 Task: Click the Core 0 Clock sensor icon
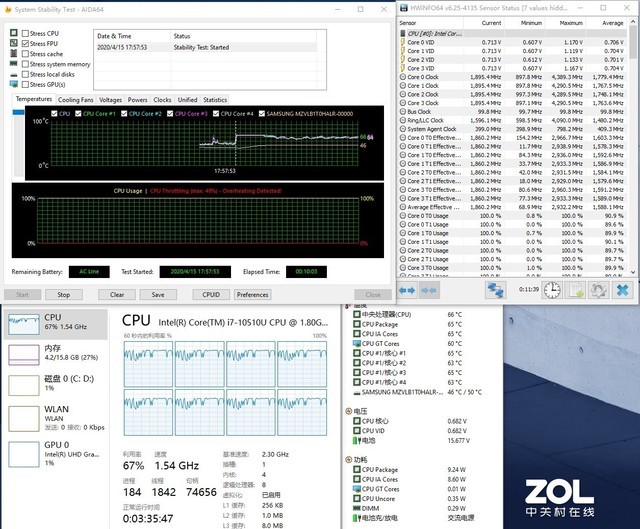tap(403, 77)
